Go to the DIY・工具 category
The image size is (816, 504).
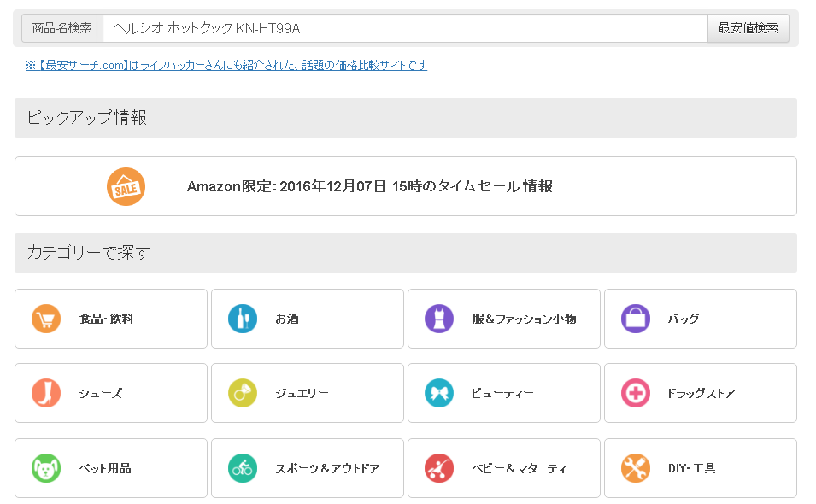point(701,468)
